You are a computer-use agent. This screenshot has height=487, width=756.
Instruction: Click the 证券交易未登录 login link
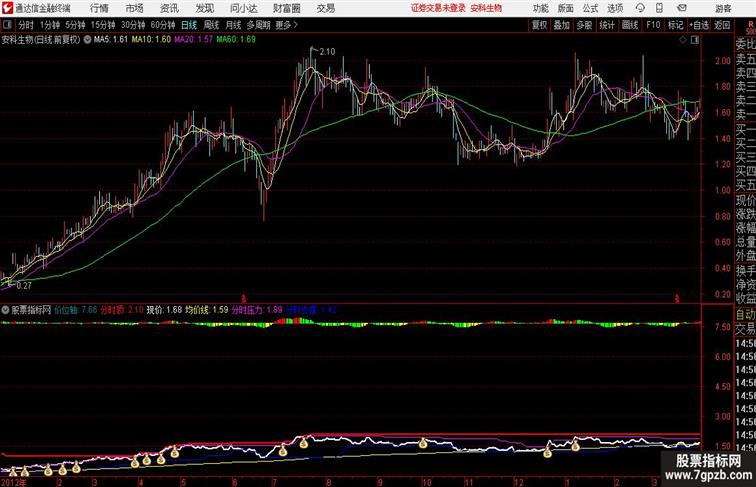point(438,8)
